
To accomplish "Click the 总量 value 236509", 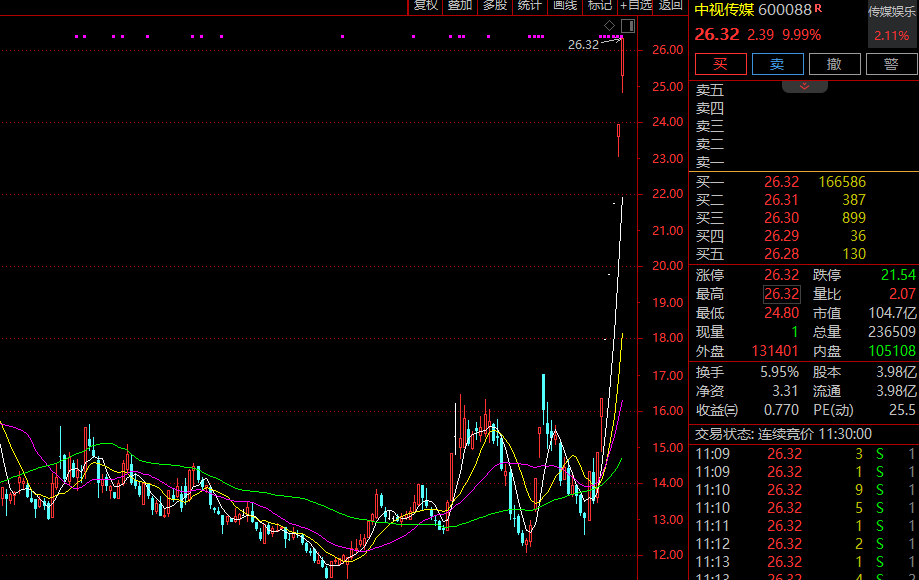I will [x=891, y=332].
